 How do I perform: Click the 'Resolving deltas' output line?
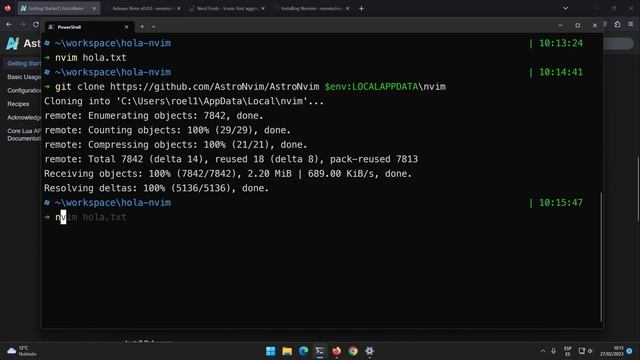(x=156, y=188)
